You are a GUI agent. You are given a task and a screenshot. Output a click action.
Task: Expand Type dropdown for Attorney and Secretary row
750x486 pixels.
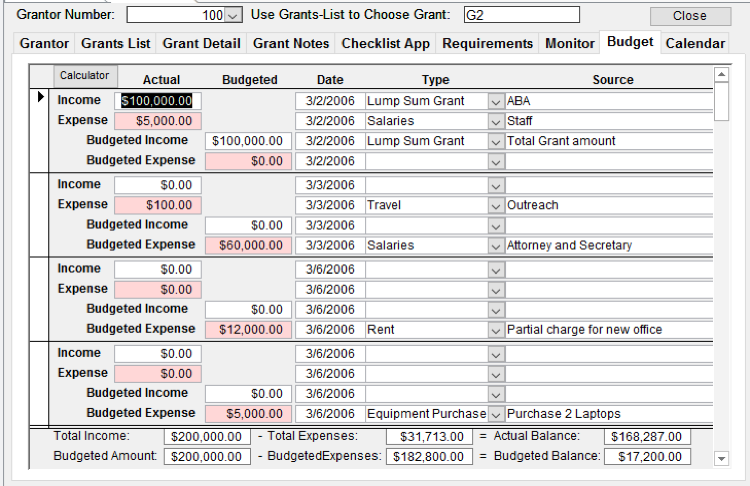coord(496,246)
